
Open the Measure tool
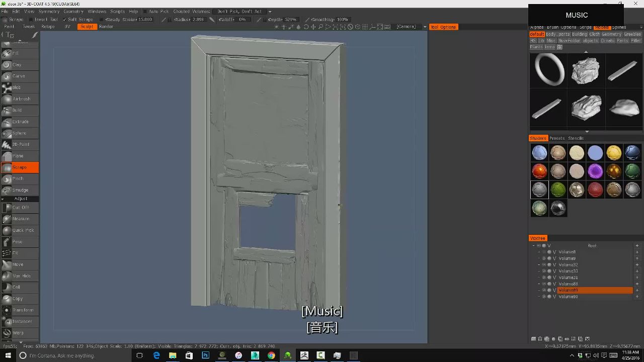point(20,219)
